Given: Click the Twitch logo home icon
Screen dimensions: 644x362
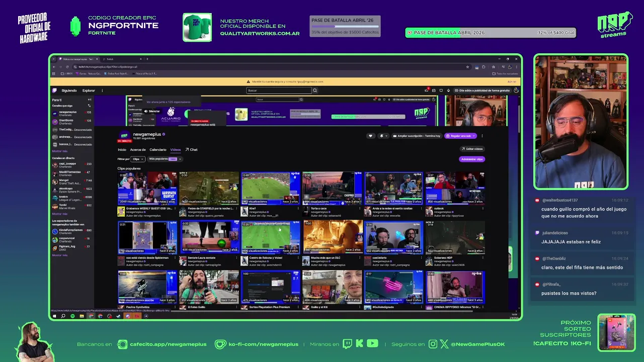Looking at the screenshot, I should click(x=54, y=90).
